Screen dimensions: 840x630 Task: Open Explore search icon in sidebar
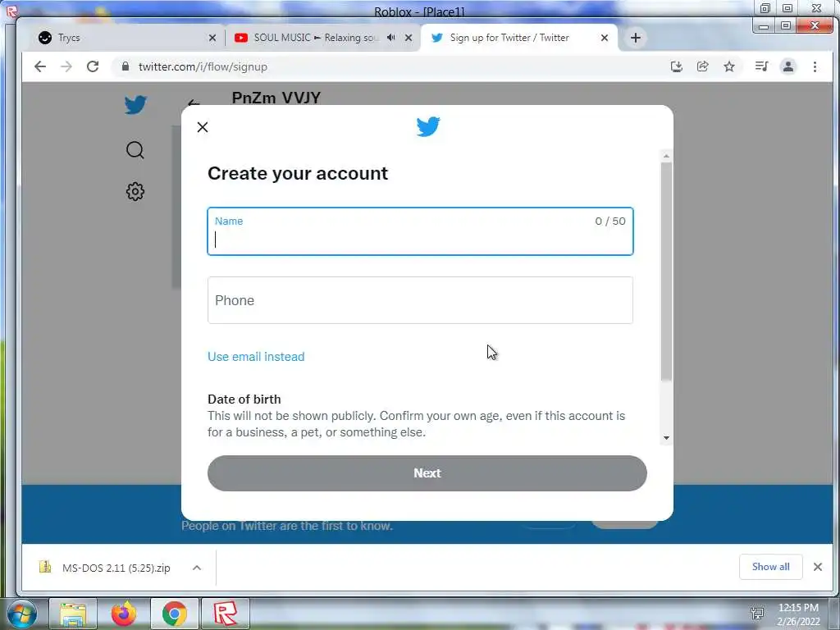click(x=135, y=150)
